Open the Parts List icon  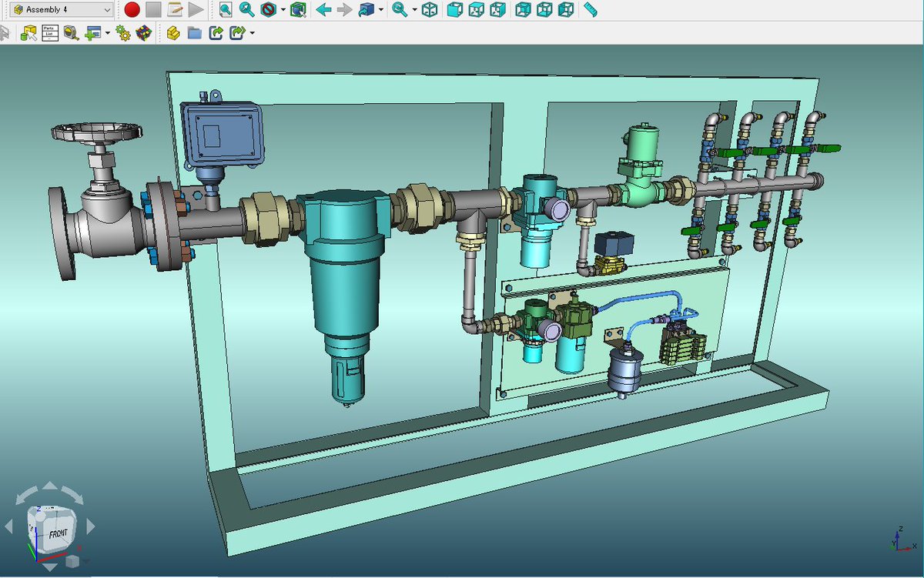pyautogui.click(x=49, y=33)
